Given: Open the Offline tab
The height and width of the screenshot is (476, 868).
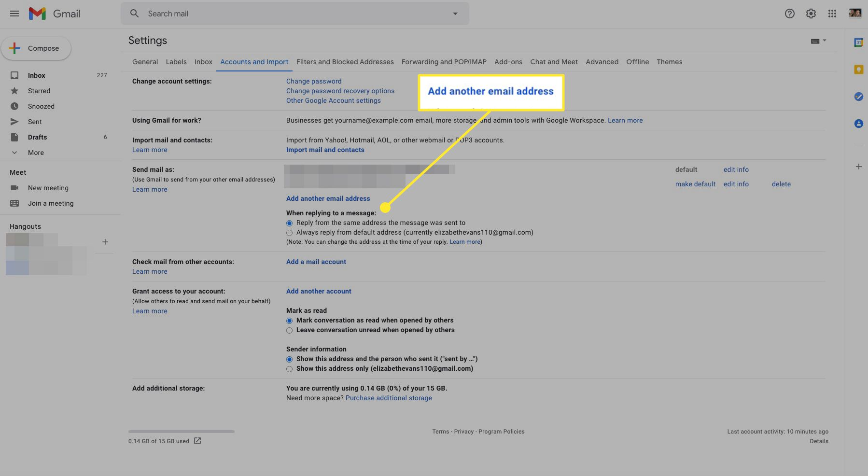Looking at the screenshot, I should (638, 62).
